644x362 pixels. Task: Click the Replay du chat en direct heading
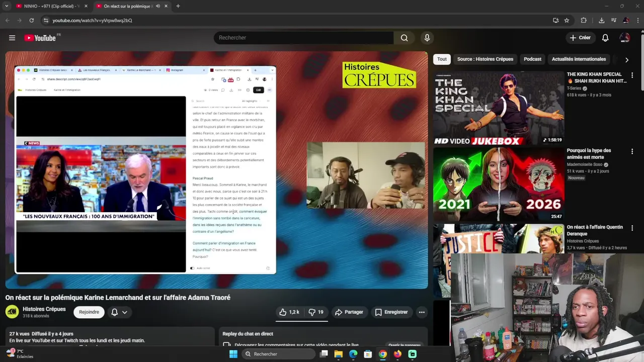pyautogui.click(x=248, y=334)
